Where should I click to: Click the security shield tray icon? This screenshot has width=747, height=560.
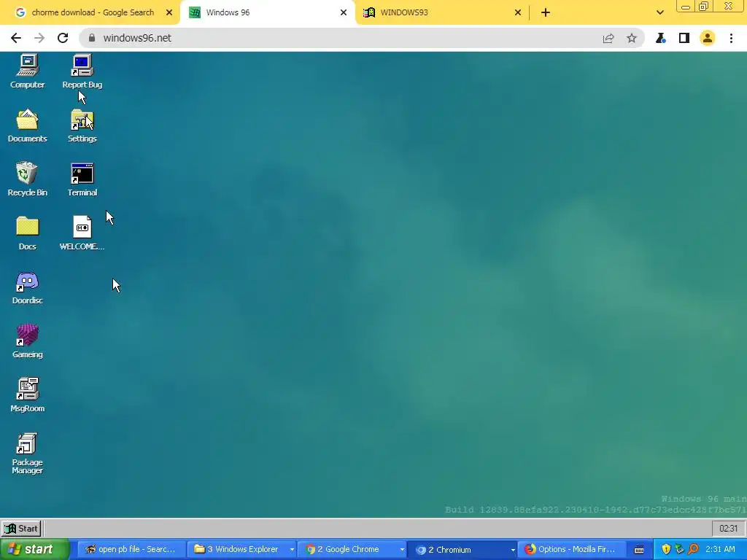666,550
